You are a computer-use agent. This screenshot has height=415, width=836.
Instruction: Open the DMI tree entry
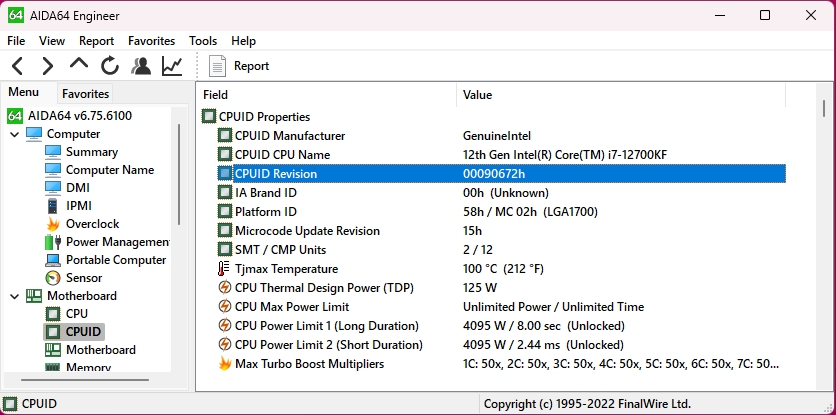pyautogui.click(x=78, y=188)
